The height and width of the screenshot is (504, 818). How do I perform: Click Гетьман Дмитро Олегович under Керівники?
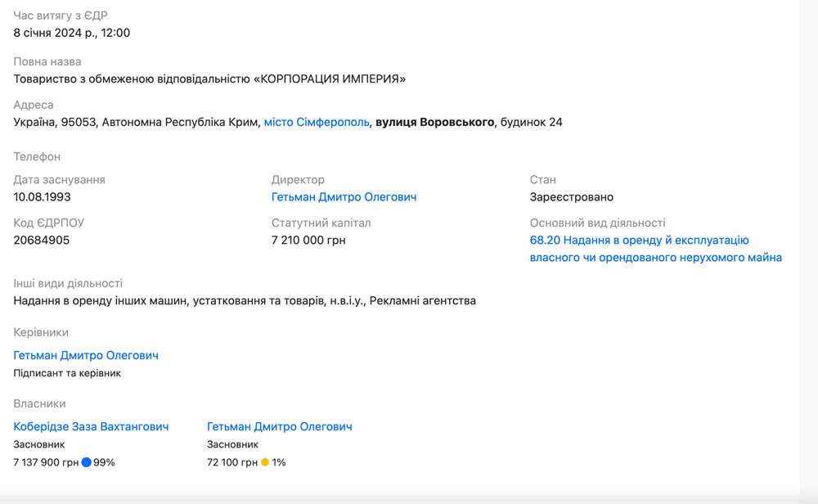86,355
